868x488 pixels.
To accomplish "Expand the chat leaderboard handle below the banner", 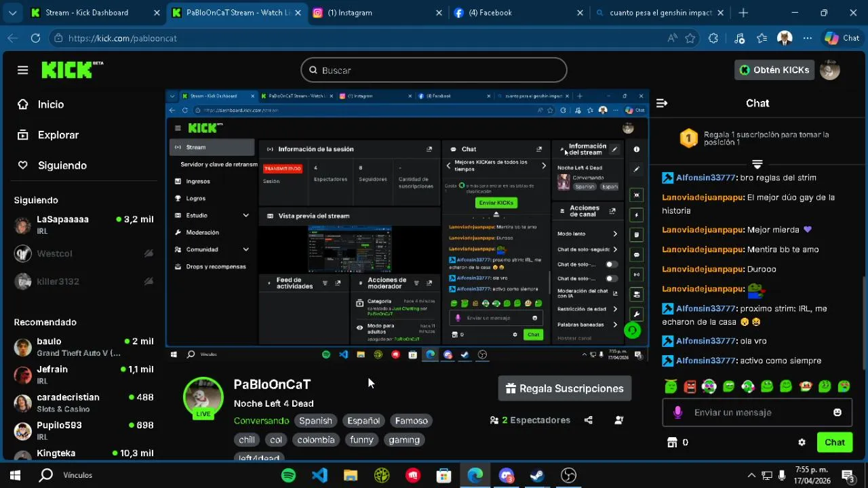I will click(757, 165).
